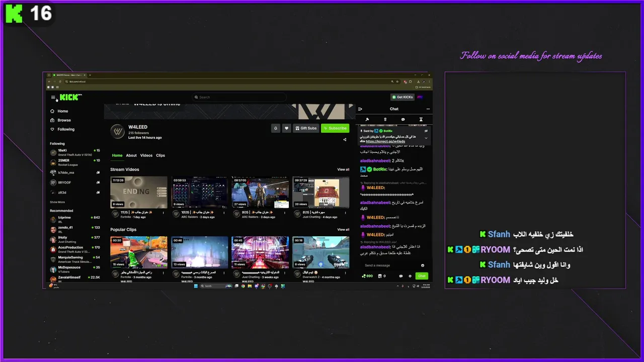The height and width of the screenshot is (362, 644).
Task: Open the 09:37:29 Just Chatting stream video
Action: coord(321,192)
